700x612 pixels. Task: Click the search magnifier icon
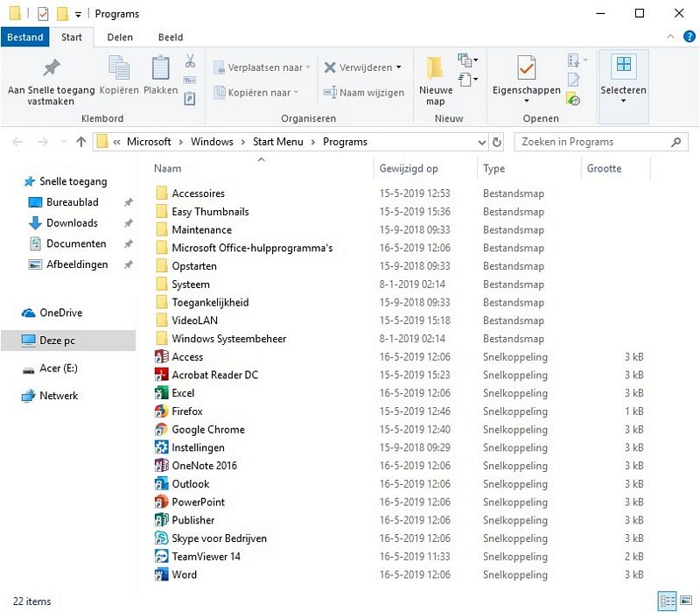click(x=675, y=142)
